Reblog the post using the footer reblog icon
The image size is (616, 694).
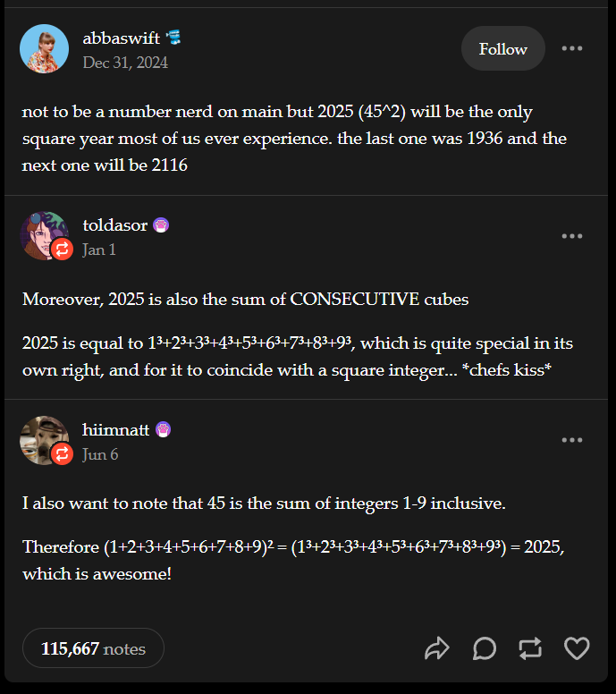530,648
